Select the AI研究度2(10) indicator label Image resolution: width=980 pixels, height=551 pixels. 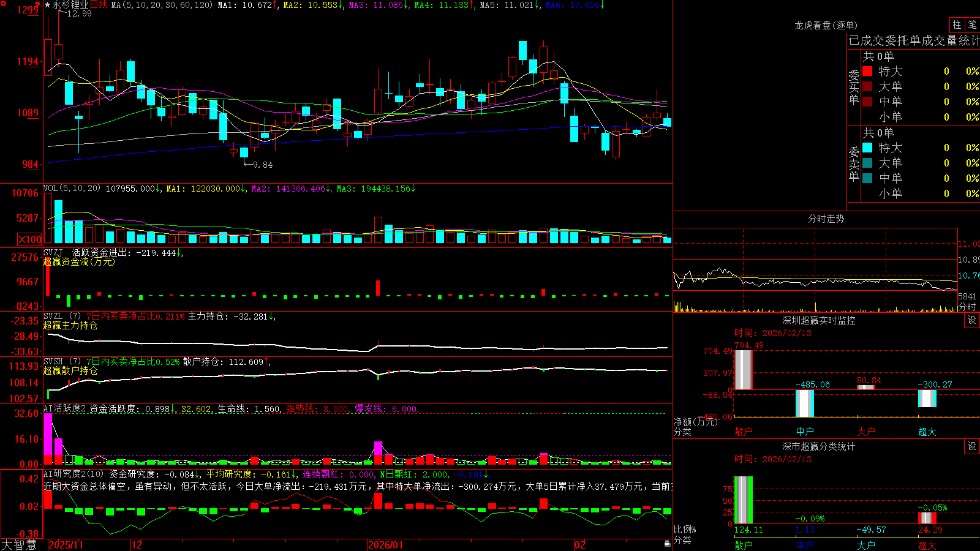point(73,474)
